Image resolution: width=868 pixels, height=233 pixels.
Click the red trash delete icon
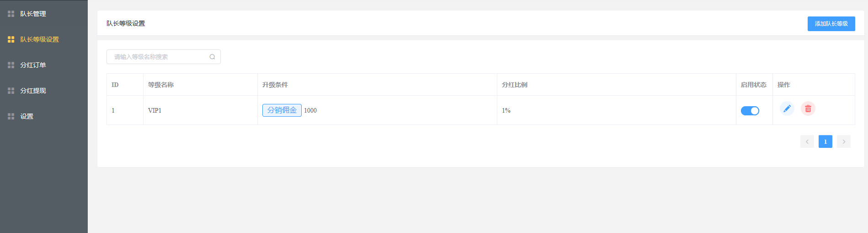808,108
